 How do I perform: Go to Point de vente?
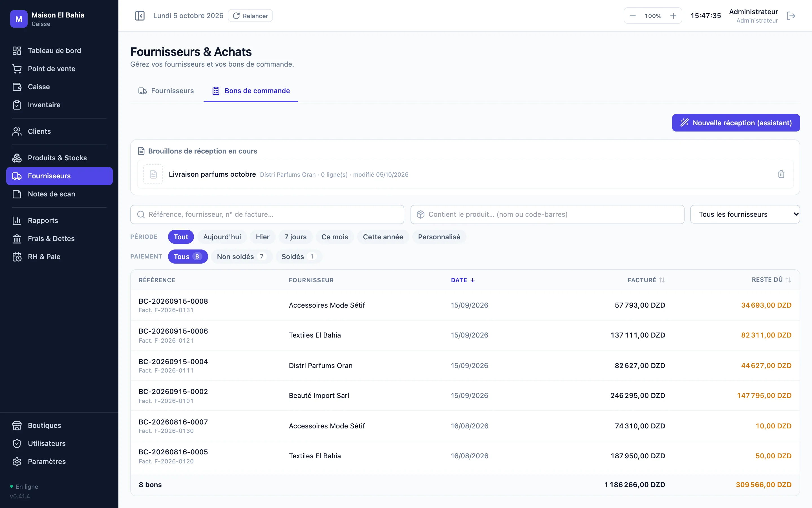(59, 69)
